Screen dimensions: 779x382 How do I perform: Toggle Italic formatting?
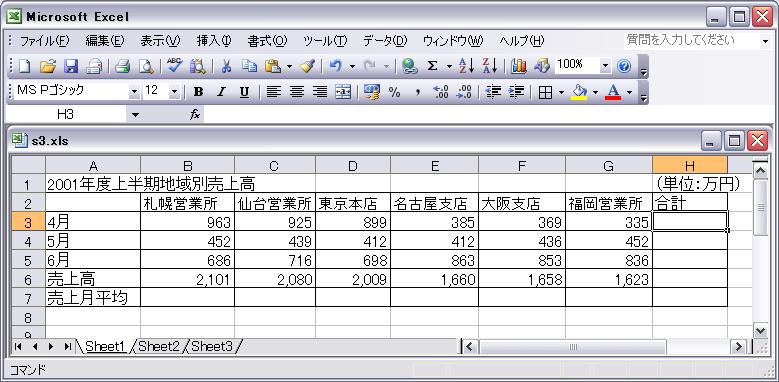point(221,92)
